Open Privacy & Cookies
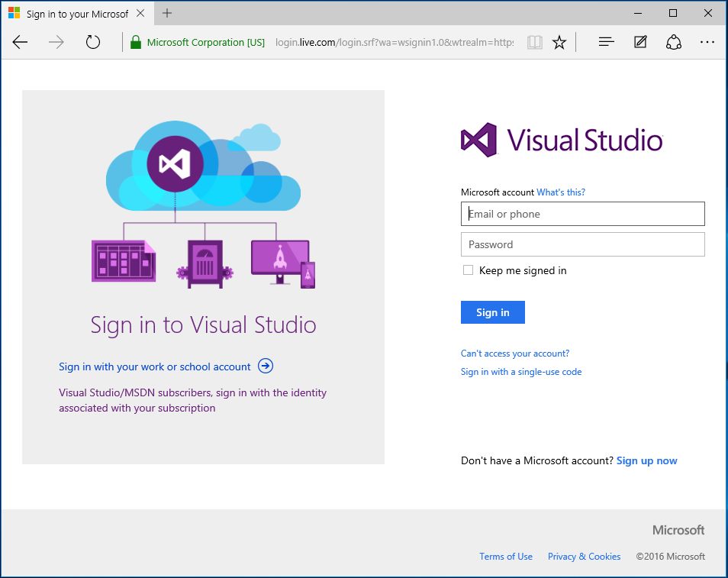 point(584,556)
